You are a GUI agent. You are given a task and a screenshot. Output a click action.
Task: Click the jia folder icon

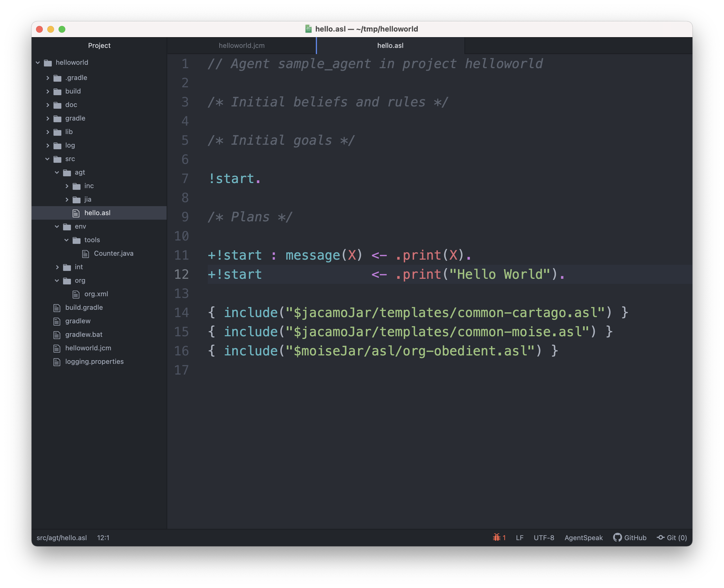[77, 200]
